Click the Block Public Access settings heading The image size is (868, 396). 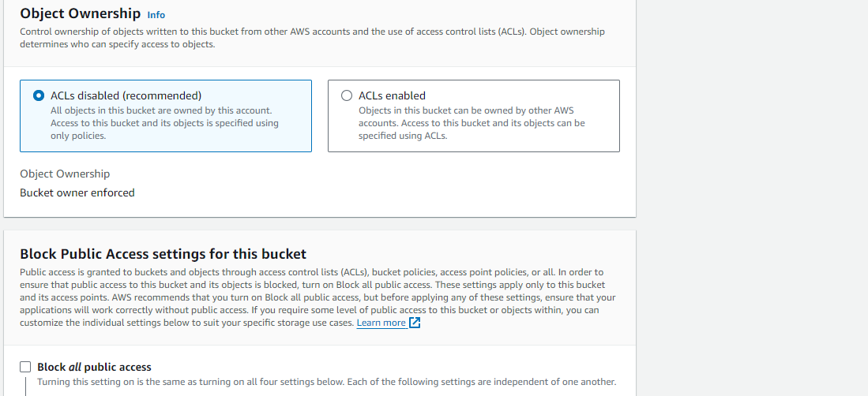(163, 254)
